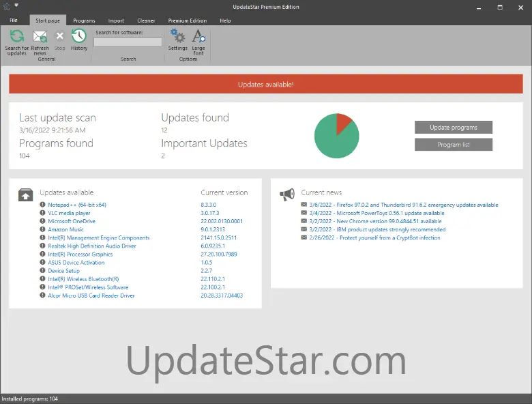The image size is (532, 404).
Task: Open the Notepad++ (64-bit x64) update link
Action: pyautogui.click(x=76, y=205)
